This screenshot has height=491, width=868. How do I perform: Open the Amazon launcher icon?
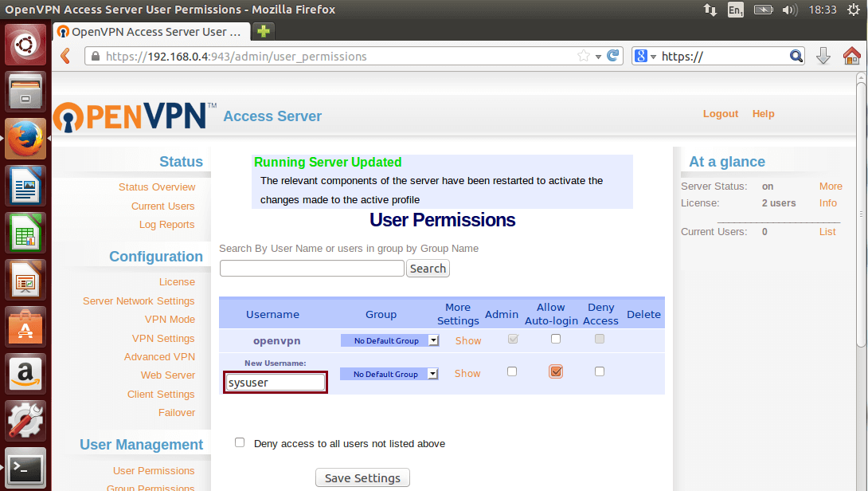25,374
